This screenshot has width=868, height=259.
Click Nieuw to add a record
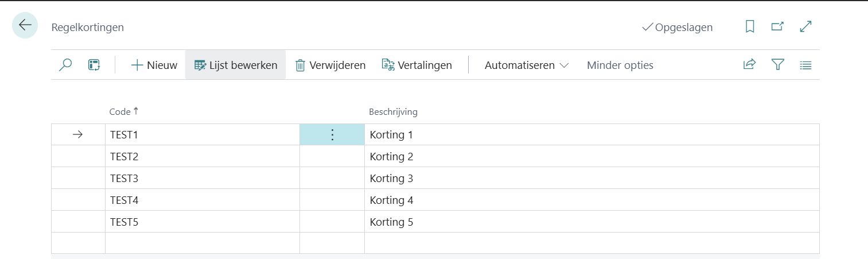coord(154,65)
